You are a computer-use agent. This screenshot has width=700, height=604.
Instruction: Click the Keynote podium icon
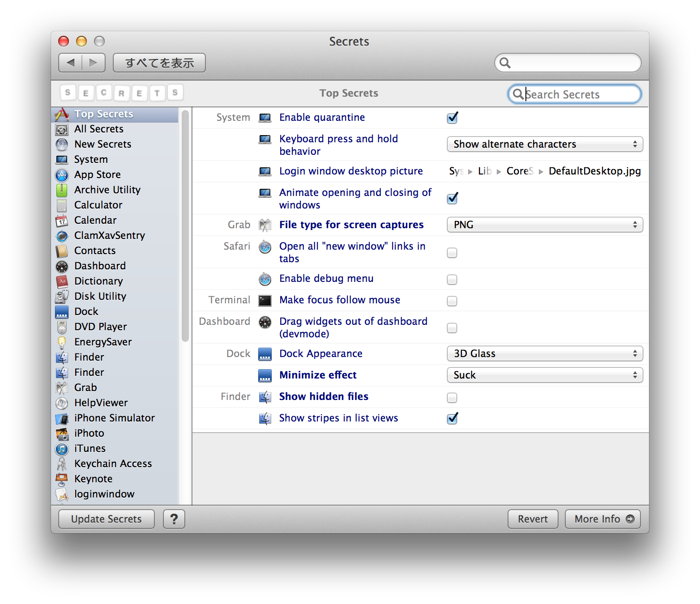click(62, 479)
